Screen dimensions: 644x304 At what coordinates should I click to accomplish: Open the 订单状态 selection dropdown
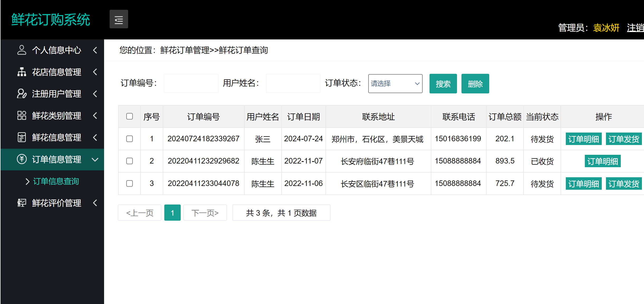(395, 84)
